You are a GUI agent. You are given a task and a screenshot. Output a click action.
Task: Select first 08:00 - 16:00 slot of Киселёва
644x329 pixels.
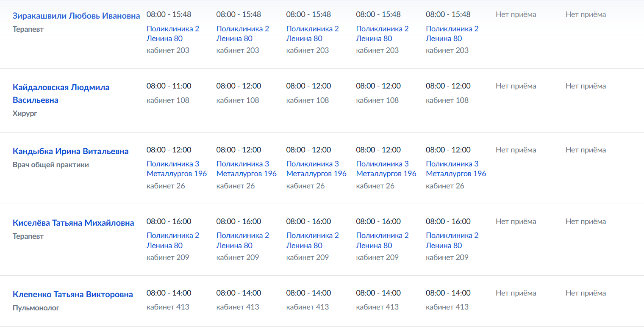pos(169,221)
